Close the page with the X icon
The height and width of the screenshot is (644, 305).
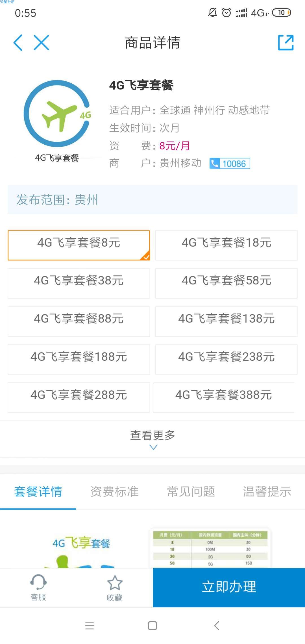[x=41, y=43]
